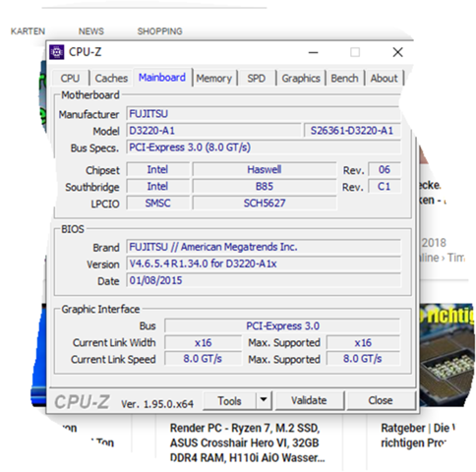
Task: Switch to the SPD tab
Action: (257, 78)
